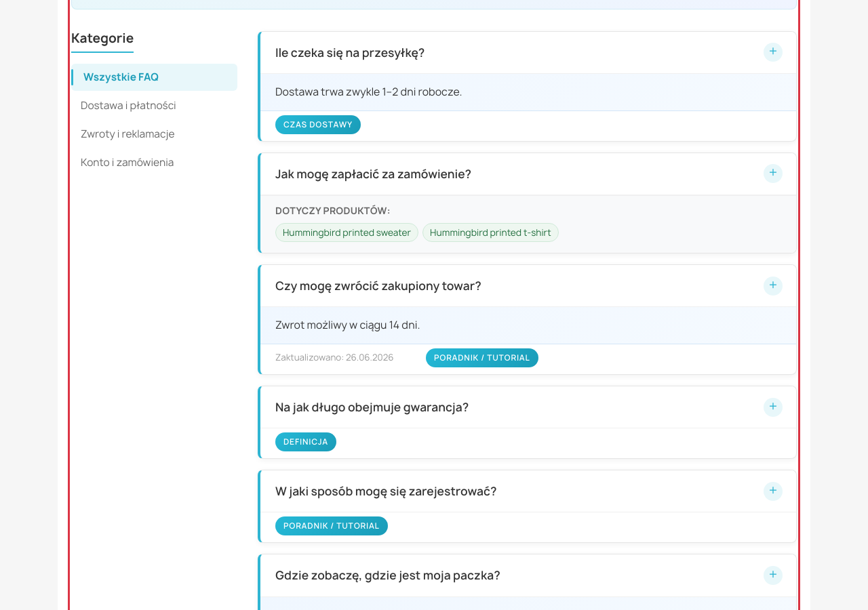Expand the plus icon for 'Ile czeka się na przesyłkę?'
The width and height of the screenshot is (868, 610).
point(773,52)
